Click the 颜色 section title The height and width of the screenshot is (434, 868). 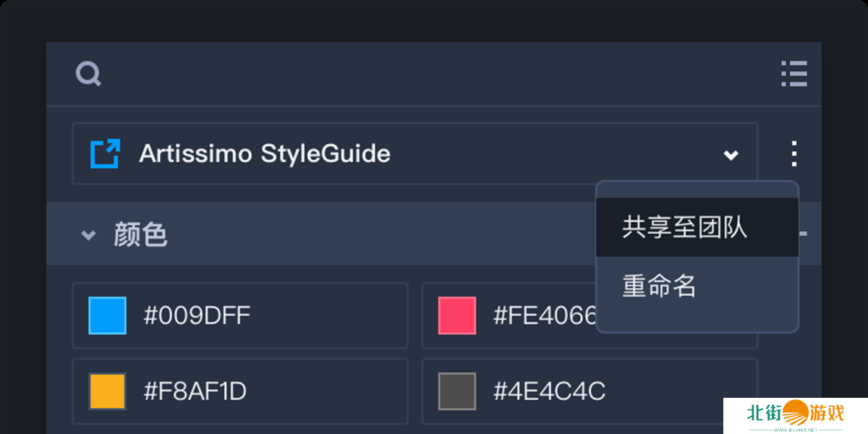pyautogui.click(x=140, y=235)
